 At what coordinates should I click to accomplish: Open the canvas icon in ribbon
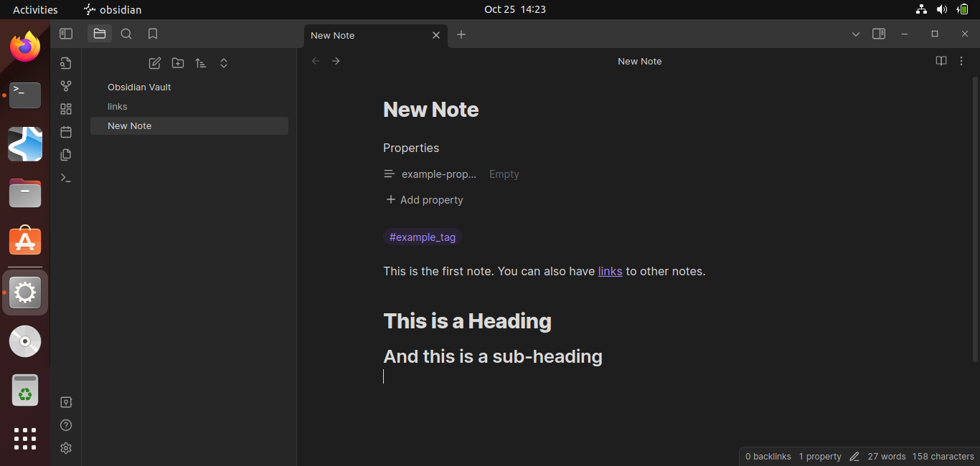point(66,109)
